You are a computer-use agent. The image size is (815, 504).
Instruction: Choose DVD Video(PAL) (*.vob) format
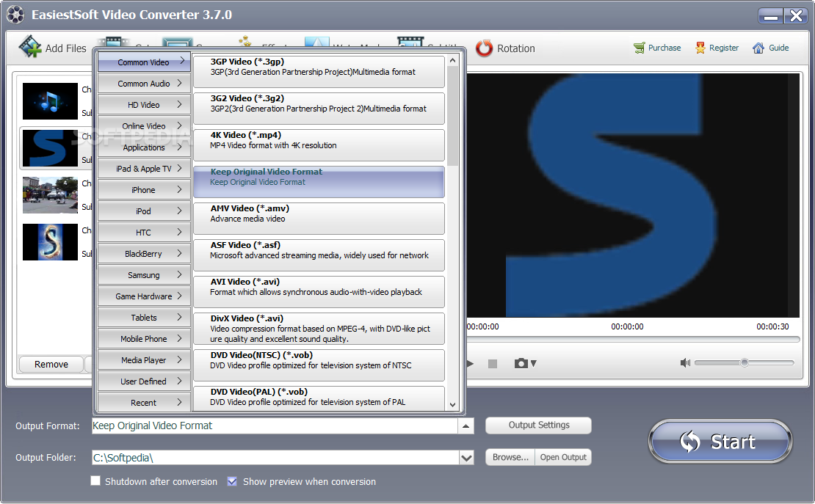(x=319, y=398)
